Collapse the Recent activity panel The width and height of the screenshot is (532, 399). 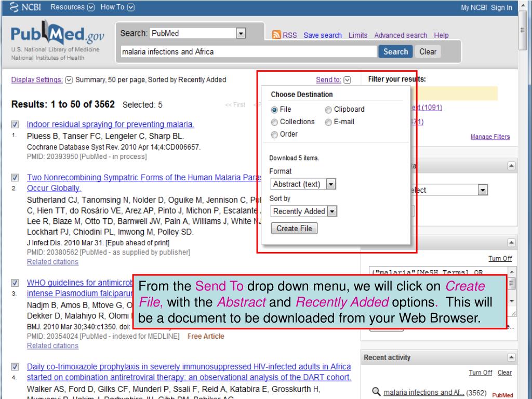tap(511, 357)
